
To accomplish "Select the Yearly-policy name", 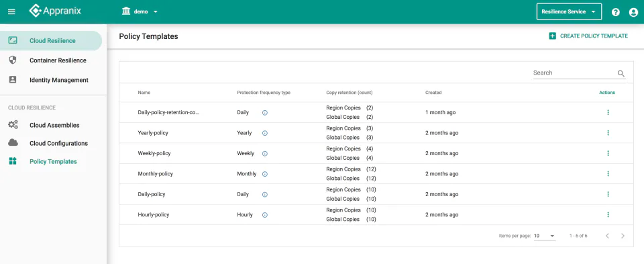I will [x=153, y=133].
